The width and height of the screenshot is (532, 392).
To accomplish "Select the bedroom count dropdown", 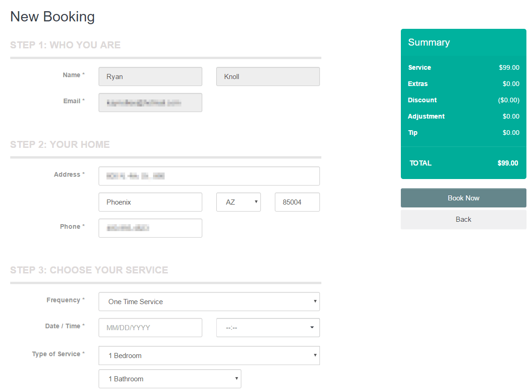I will click(209, 356).
